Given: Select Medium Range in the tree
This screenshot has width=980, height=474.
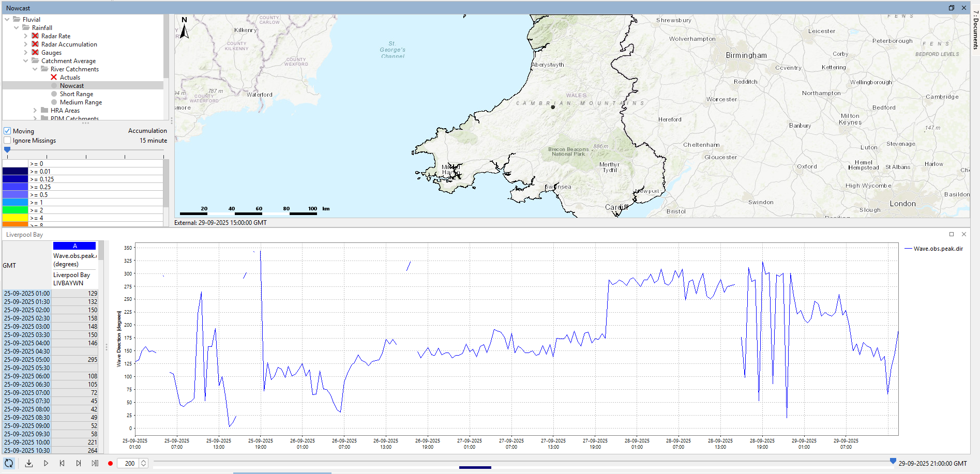Looking at the screenshot, I should [x=81, y=102].
